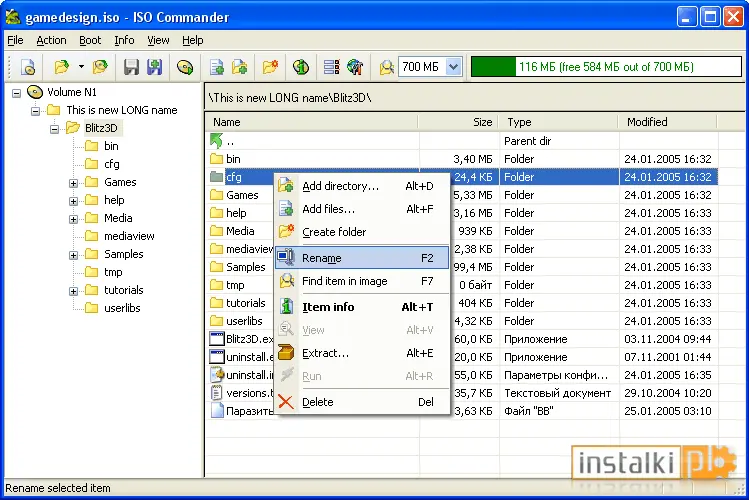Choose Item info from context menu
The image size is (749, 500).
point(362,307)
